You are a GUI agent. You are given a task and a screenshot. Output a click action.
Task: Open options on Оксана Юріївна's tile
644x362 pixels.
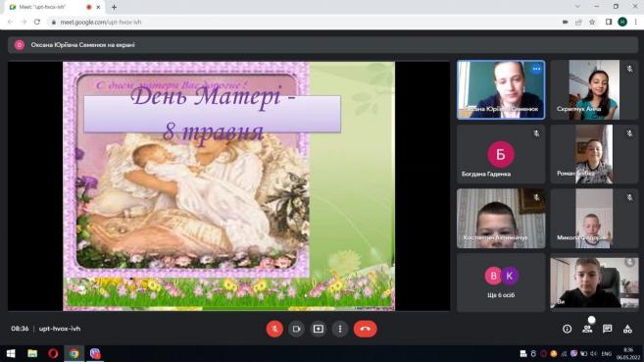(536, 69)
